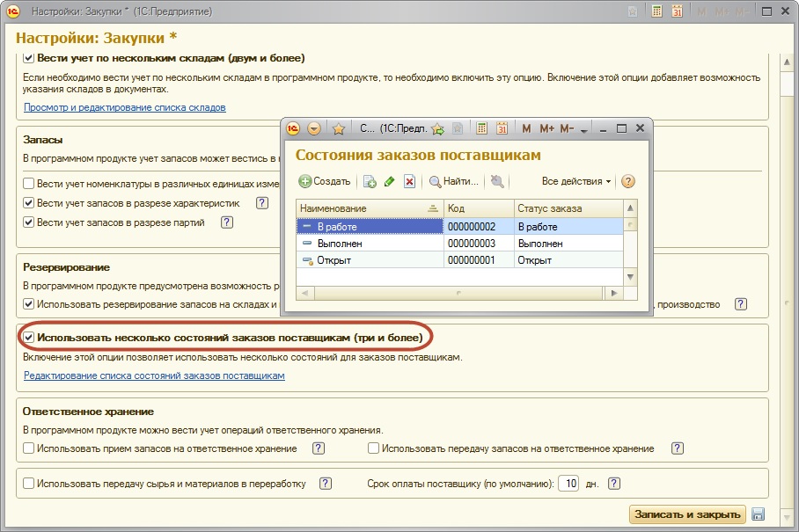Toggle Вести учет запасов в разрезе партий

click(x=29, y=222)
